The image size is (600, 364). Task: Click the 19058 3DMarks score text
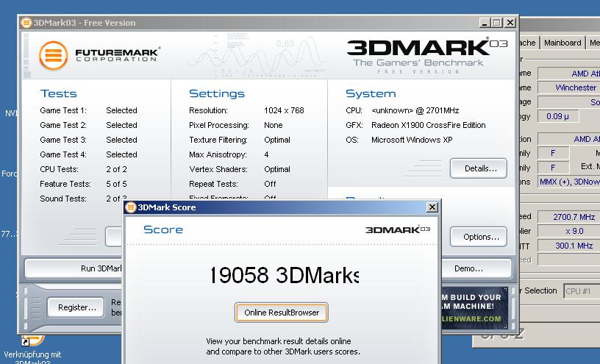coord(285,275)
